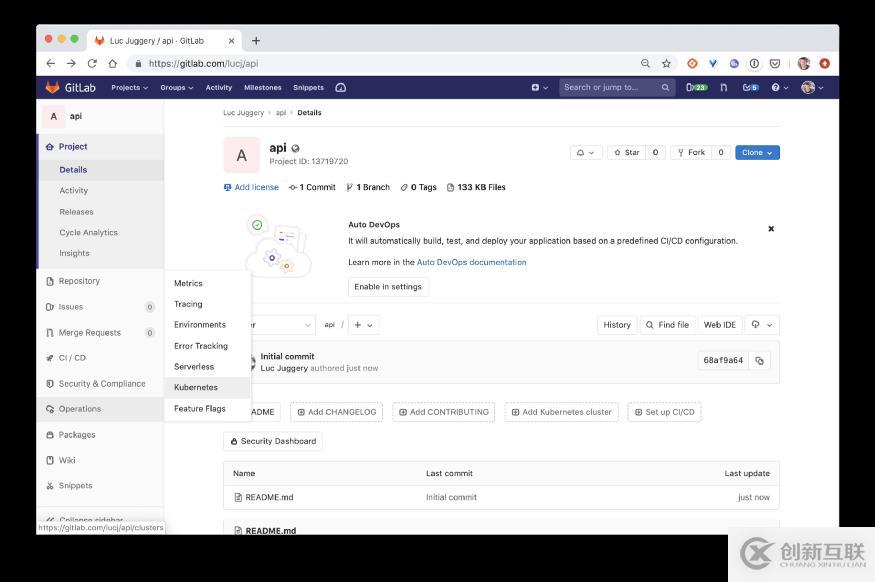Open the notification bell dropdown
This screenshot has width=875, height=582.
pyautogui.click(x=585, y=152)
